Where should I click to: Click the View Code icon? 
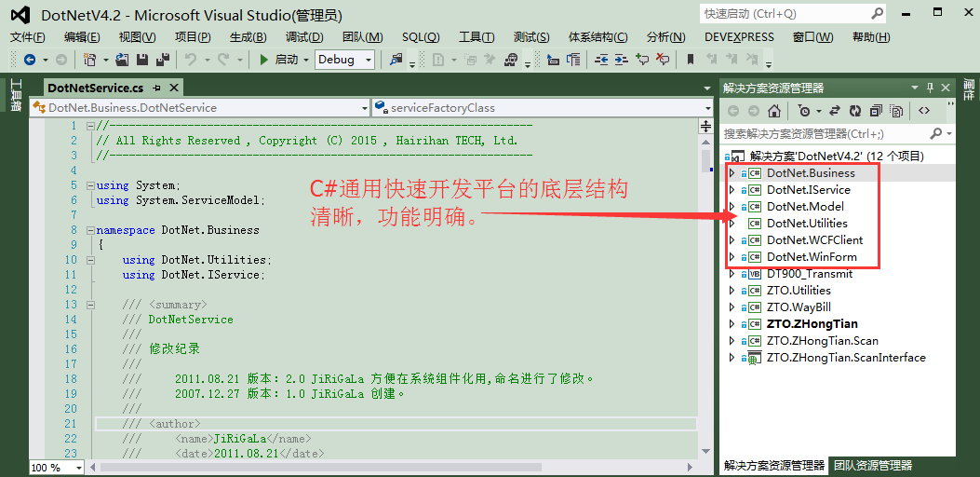coord(924,111)
